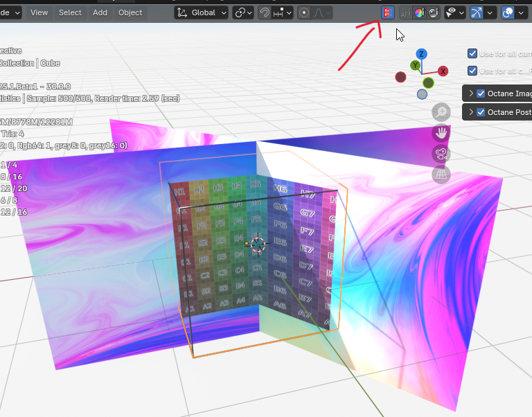Open the Object menu

[x=130, y=13]
